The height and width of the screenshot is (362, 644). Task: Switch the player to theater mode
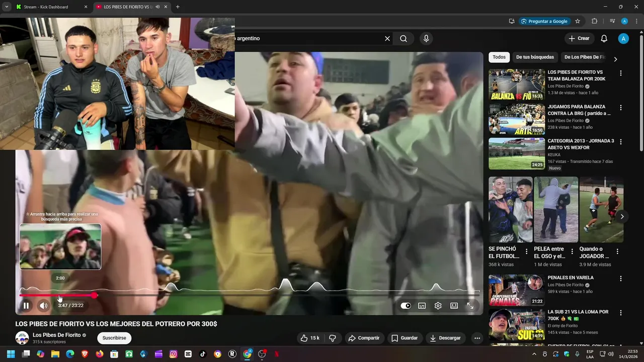pyautogui.click(x=454, y=306)
